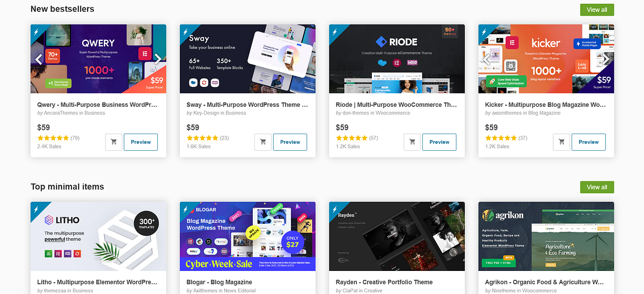Open the Rayden portfolio theme thumbnail
This screenshot has width=644, height=294.
click(397, 236)
